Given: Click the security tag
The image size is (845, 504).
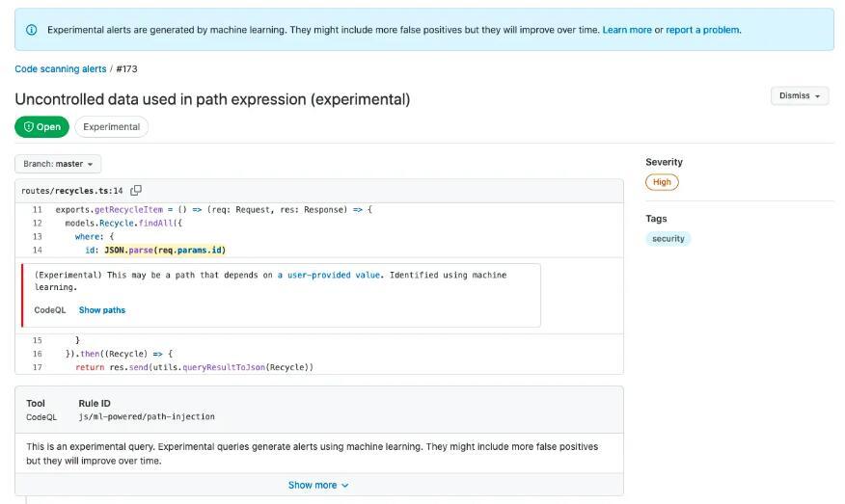Looking at the screenshot, I should click(x=668, y=239).
